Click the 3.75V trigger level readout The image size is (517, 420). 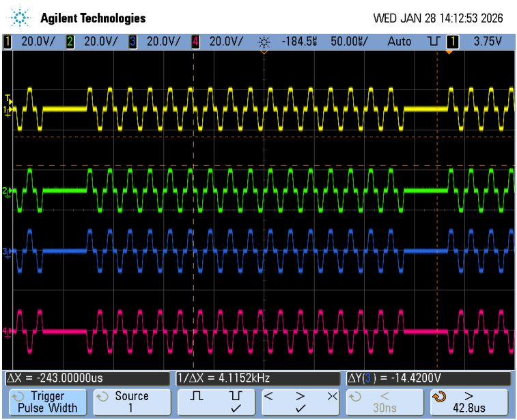(x=487, y=42)
